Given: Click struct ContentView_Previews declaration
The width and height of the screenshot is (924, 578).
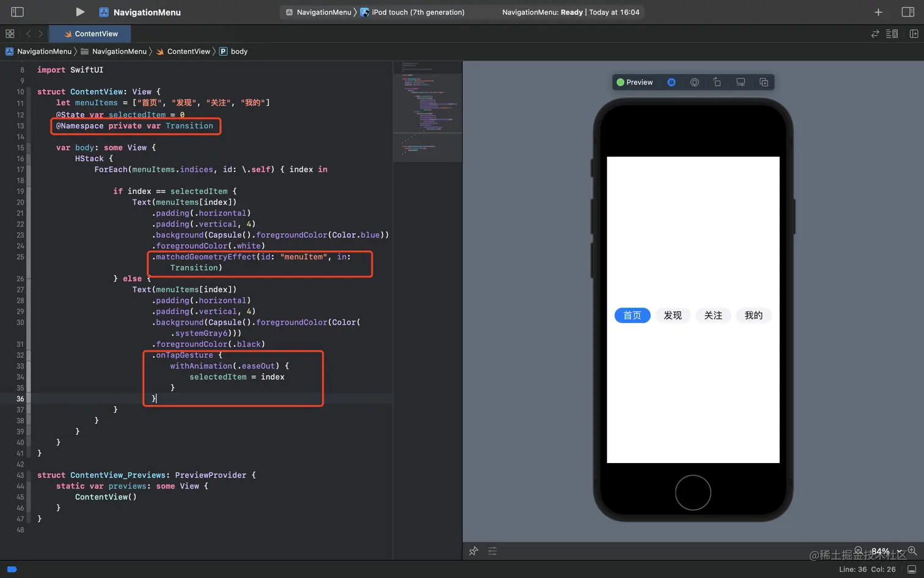Looking at the screenshot, I should pos(146,475).
